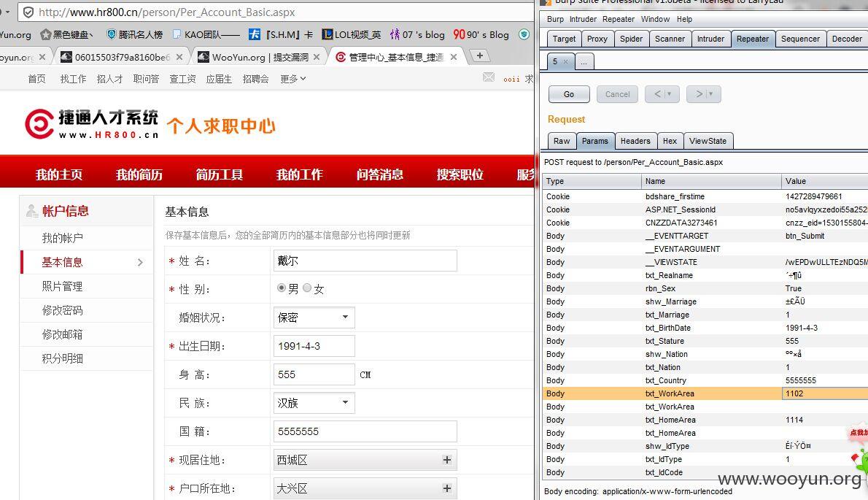Click the 姓名 input field
The width and height of the screenshot is (868, 500).
point(365,261)
